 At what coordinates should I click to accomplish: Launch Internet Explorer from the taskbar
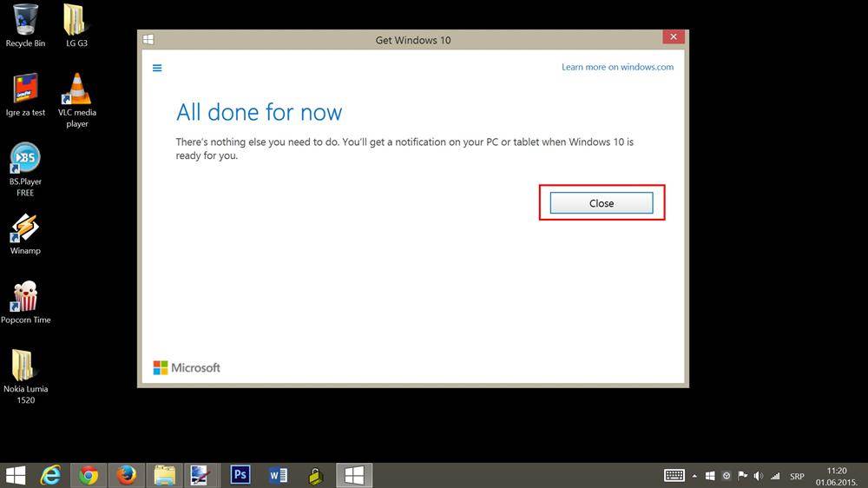[x=51, y=475]
